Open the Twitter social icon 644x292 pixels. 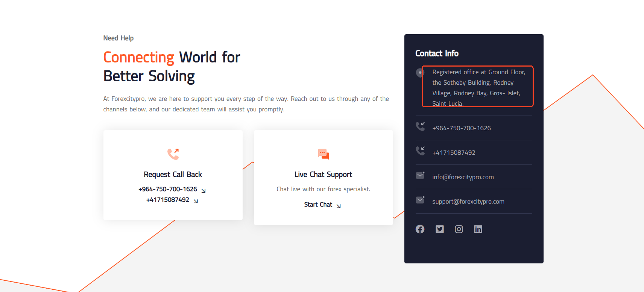[440, 229]
